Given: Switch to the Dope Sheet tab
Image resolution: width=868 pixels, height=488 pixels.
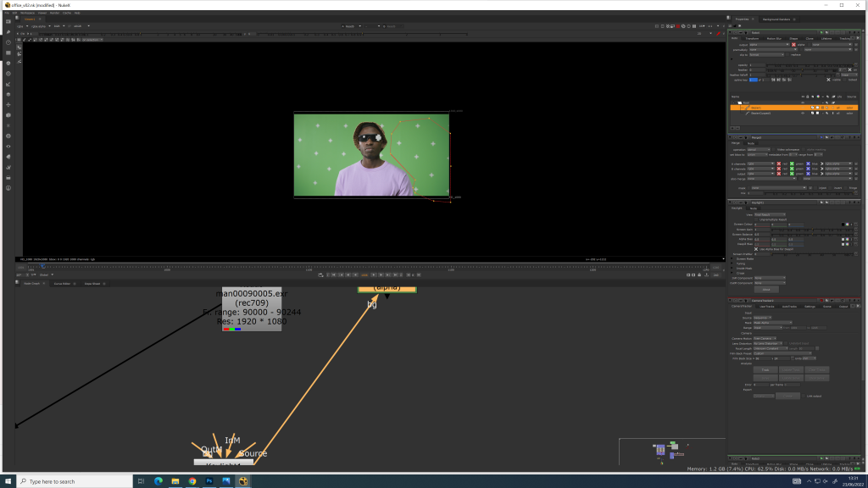Looking at the screenshot, I should pyautogui.click(x=92, y=283).
